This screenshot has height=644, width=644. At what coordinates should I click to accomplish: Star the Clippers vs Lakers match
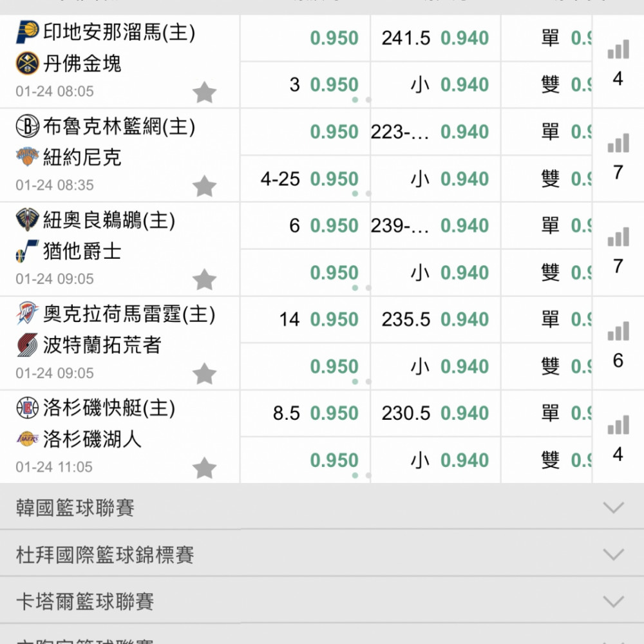click(205, 468)
